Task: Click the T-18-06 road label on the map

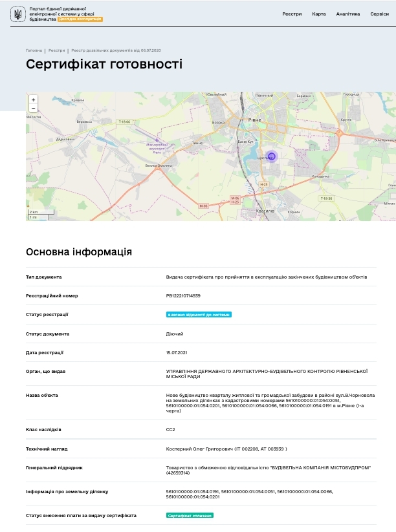Action: click(x=124, y=122)
